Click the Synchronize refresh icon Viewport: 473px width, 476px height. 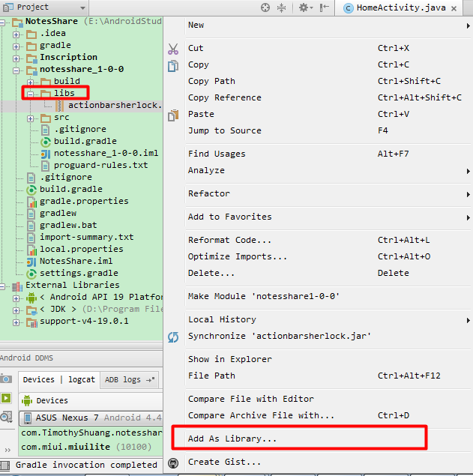(x=173, y=337)
